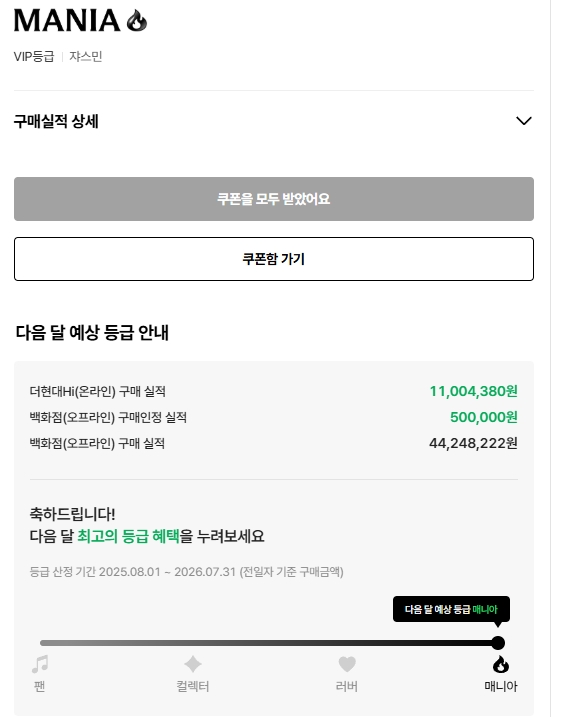Viewport: 563px width, 717px height.
Task: Click the 11,004,380원 online purchase amount
Action: pyautogui.click(x=473, y=391)
